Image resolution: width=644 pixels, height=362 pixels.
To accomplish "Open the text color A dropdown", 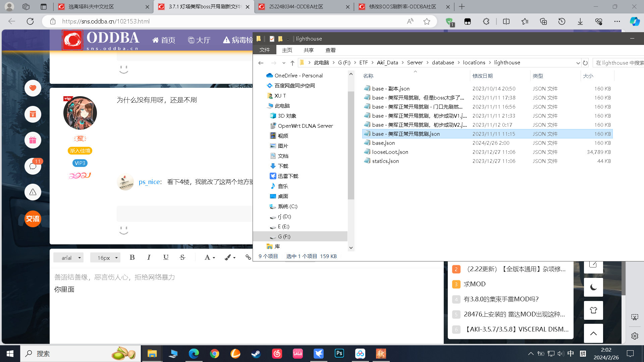I will pos(209,257).
